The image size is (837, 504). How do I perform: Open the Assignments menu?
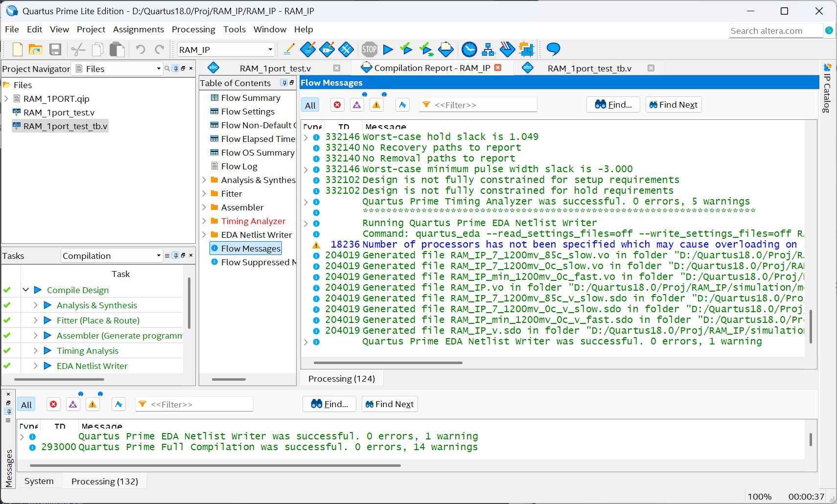pyautogui.click(x=139, y=29)
